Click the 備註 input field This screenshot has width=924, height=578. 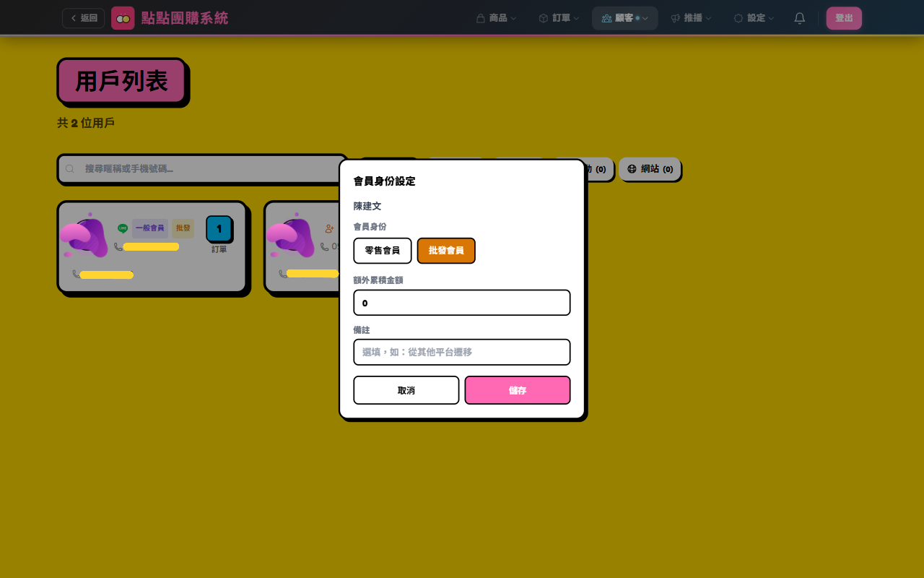tap(462, 353)
